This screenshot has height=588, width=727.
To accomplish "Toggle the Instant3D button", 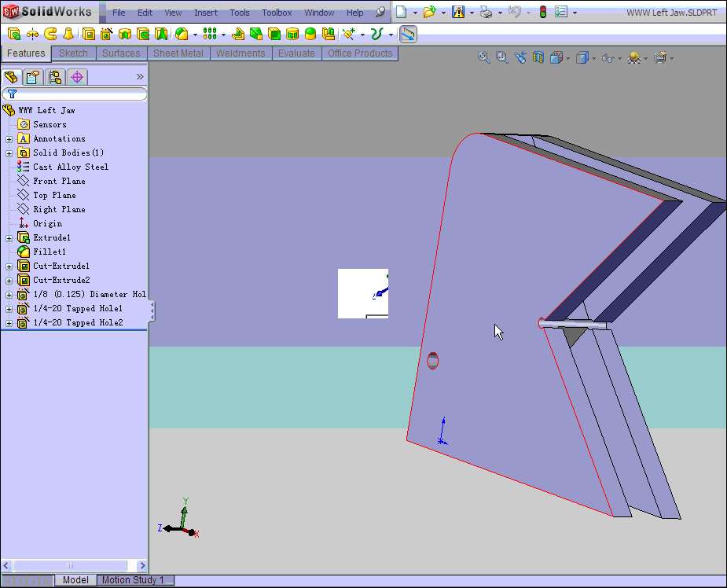I will point(408,34).
